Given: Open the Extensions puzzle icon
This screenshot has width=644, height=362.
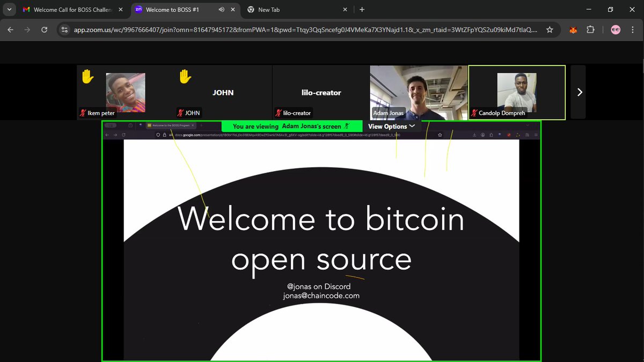Looking at the screenshot, I should (590, 30).
